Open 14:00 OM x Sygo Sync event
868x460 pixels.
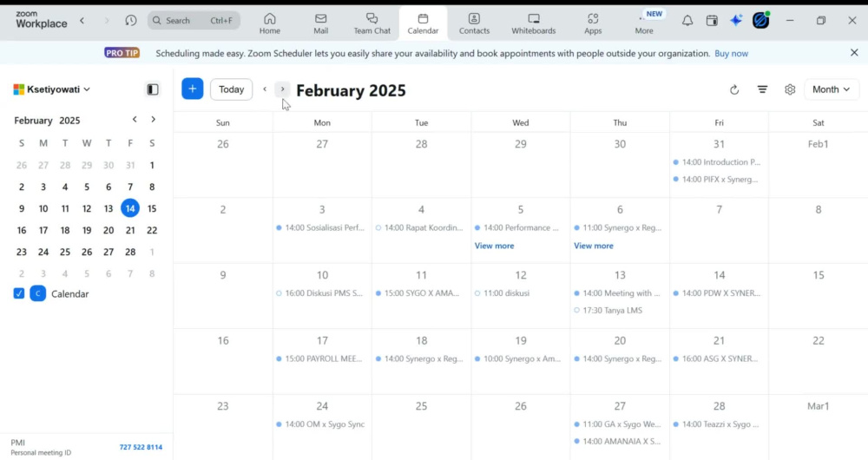321,424
